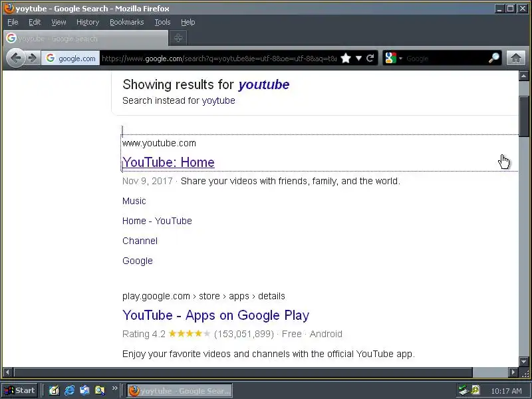Click the Firefox taskbar button

click(x=180, y=391)
